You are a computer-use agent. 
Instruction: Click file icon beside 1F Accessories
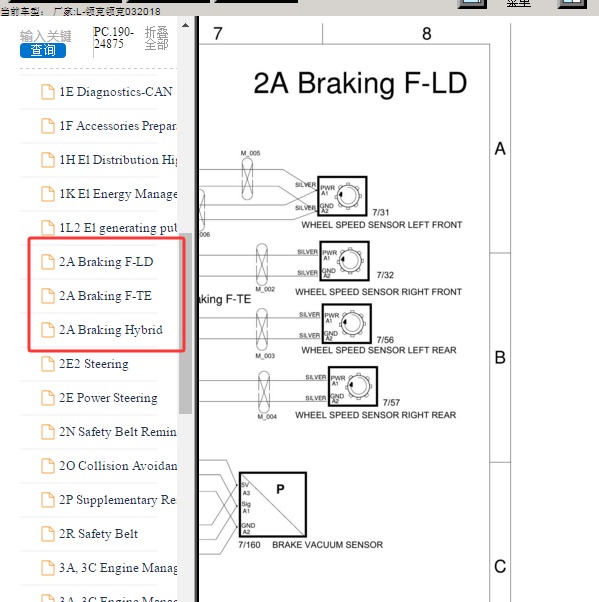point(48,126)
